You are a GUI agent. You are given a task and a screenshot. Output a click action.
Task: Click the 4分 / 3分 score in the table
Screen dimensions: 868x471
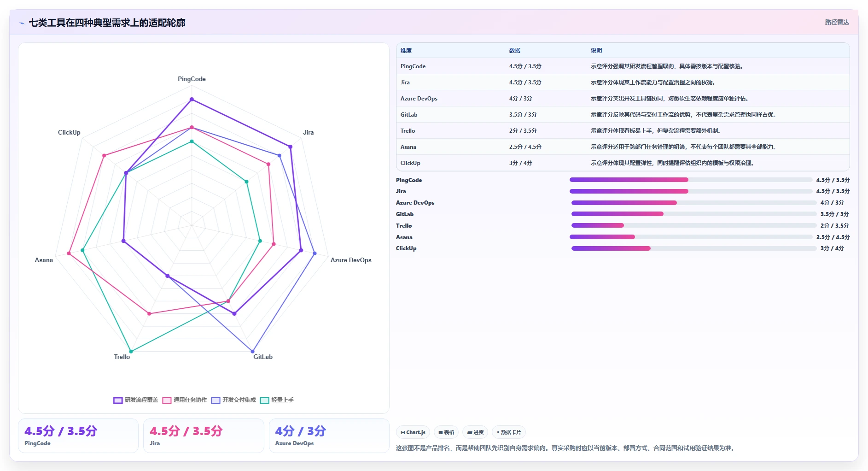coord(521,99)
